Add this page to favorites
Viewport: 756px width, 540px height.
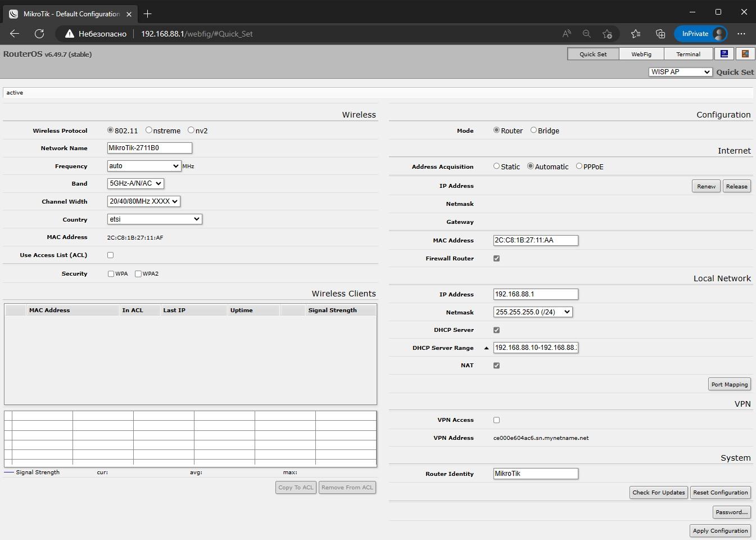click(x=607, y=34)
